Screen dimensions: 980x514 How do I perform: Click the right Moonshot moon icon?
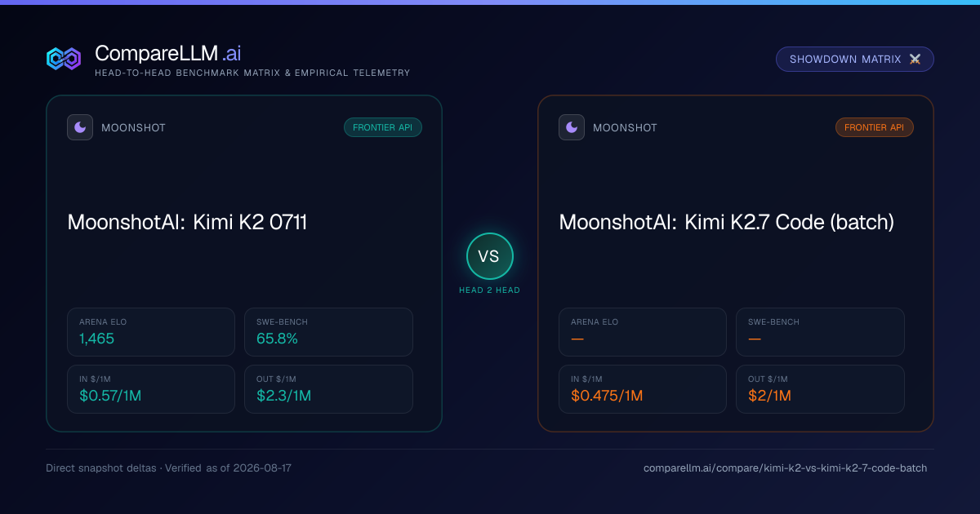[572, 127]
